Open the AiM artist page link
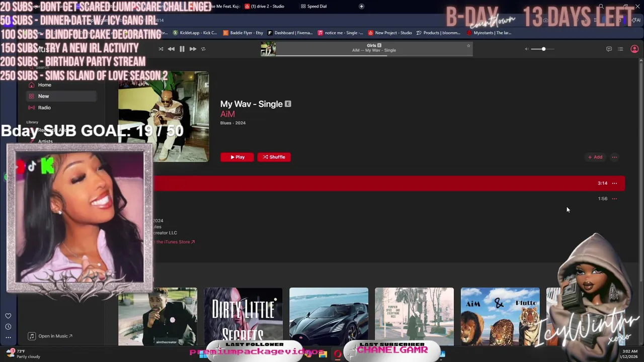The height and width of the screenshot is (362, 644). point(227,114)
